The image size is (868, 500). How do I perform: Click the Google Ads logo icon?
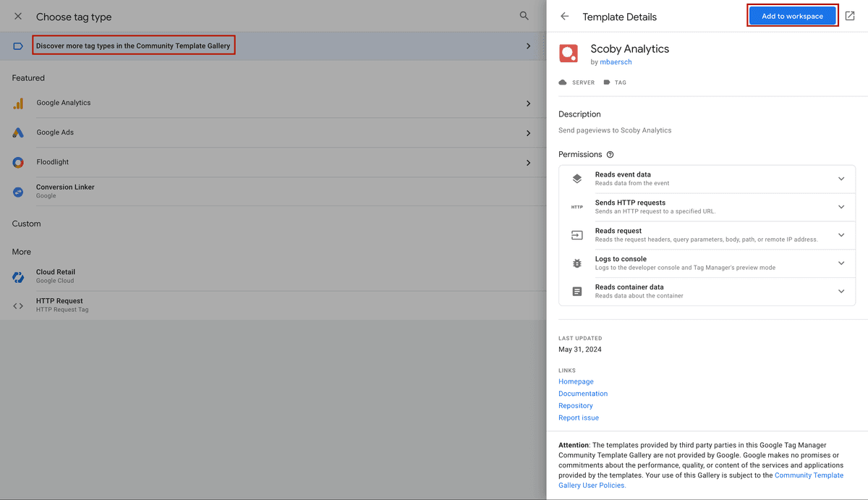pos(18,133)
